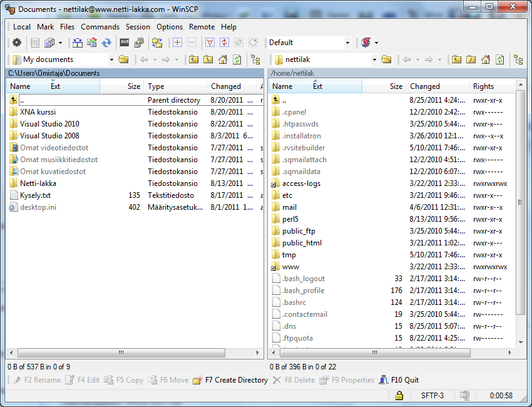Open the My documents drive dropdown

point(111,60)
